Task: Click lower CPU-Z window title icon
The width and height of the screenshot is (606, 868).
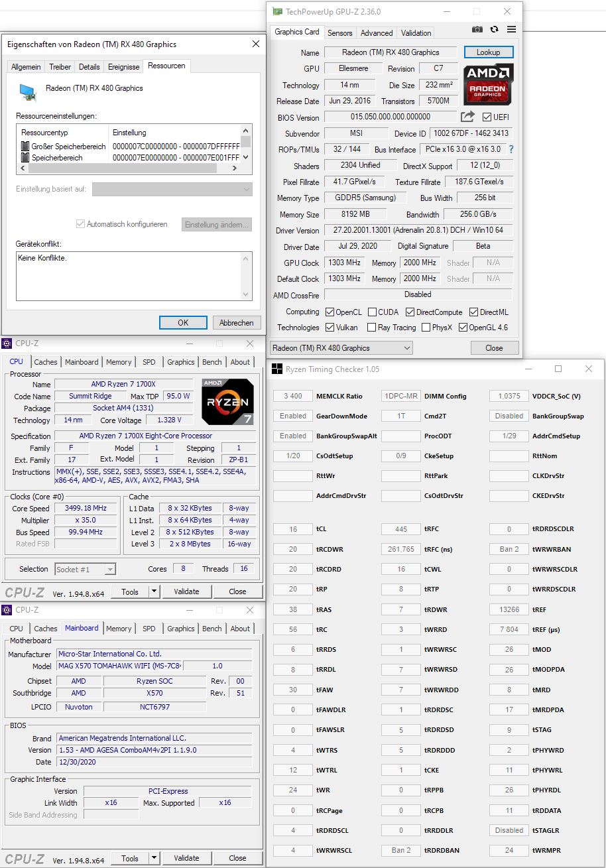Action: click(7, 609)
